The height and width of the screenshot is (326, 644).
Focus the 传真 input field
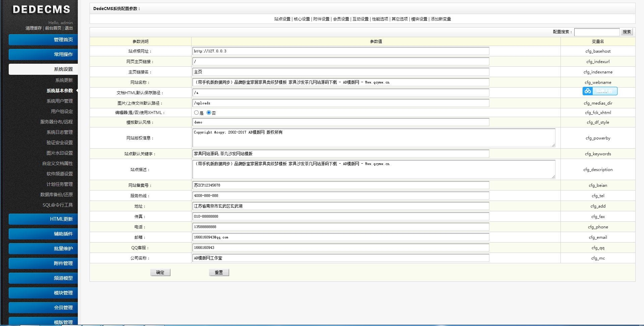341,216
